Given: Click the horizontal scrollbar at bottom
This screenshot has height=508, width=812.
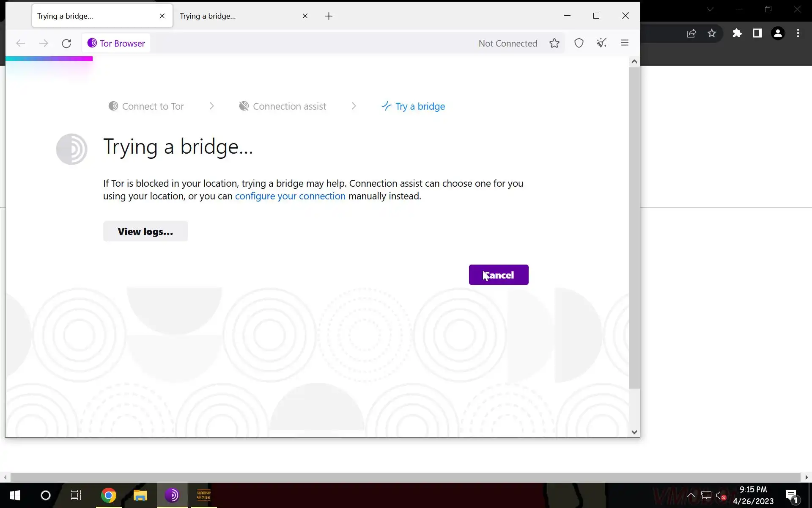Looking at the screenshot, I should (405, 477).
